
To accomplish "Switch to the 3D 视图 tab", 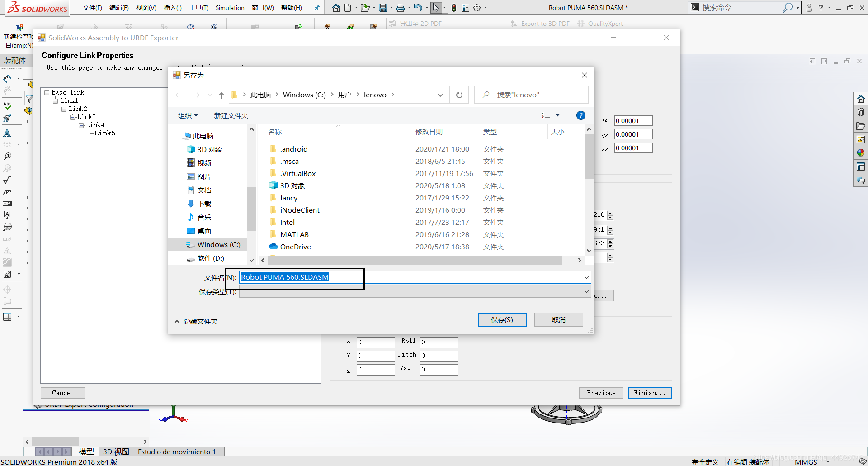I will [116, 452].
